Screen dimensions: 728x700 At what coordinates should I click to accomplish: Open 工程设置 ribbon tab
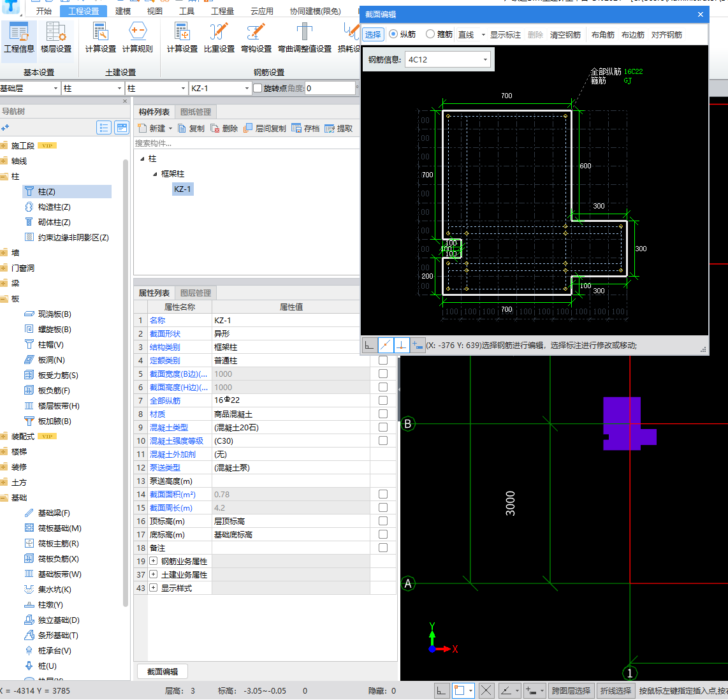84,11
